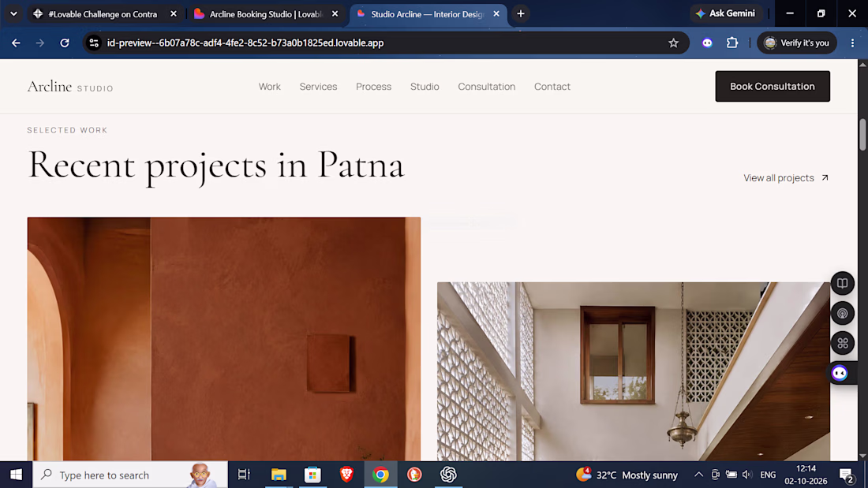Click the forward navigation arrow

[x=40, y=43]
